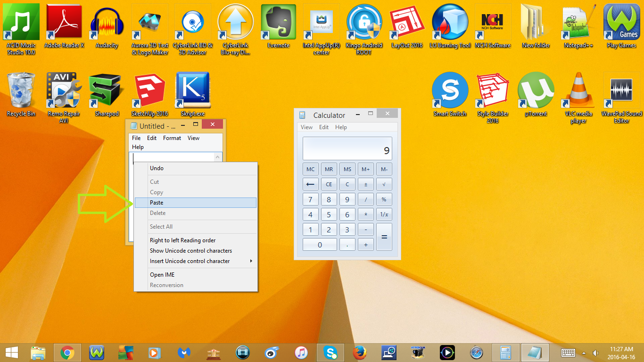Image resolution: width=644 pixels, height=362 pixels.
Task: Open the Recycle Bin
Action: (x=21, y=90)
